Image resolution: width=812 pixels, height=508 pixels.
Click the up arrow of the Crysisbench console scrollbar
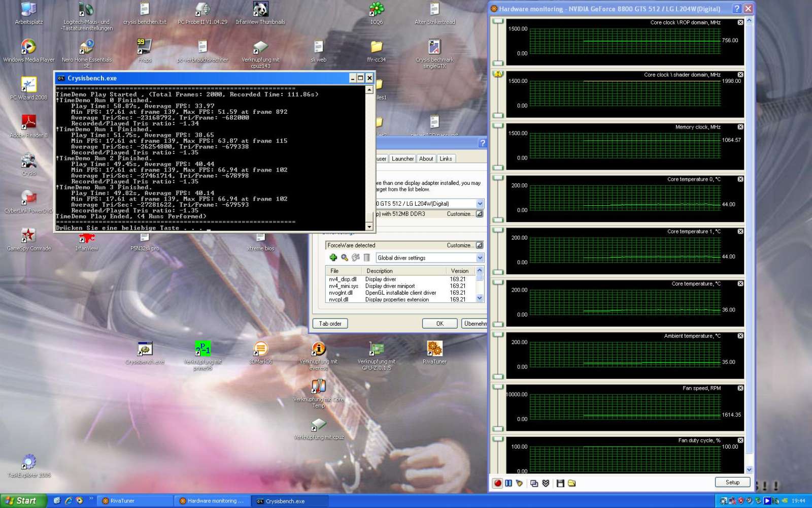click(x=369, y=89)
